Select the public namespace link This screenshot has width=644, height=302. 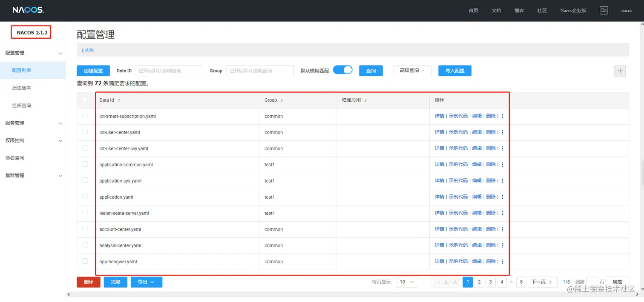coord(88,50)
